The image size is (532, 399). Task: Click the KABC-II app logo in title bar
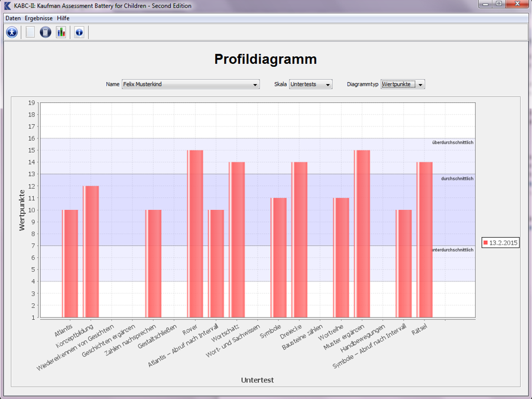point(7,5)
